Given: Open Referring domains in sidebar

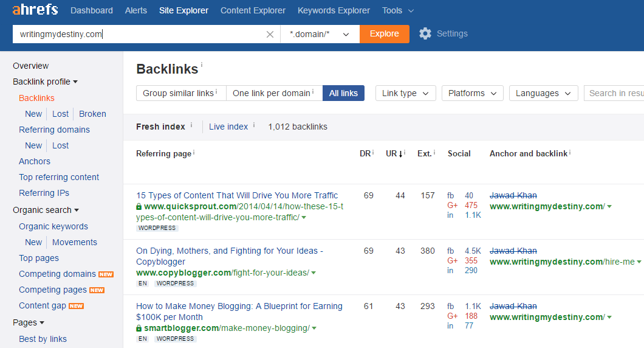Looking at the screenshot, I should click(54, 130).
